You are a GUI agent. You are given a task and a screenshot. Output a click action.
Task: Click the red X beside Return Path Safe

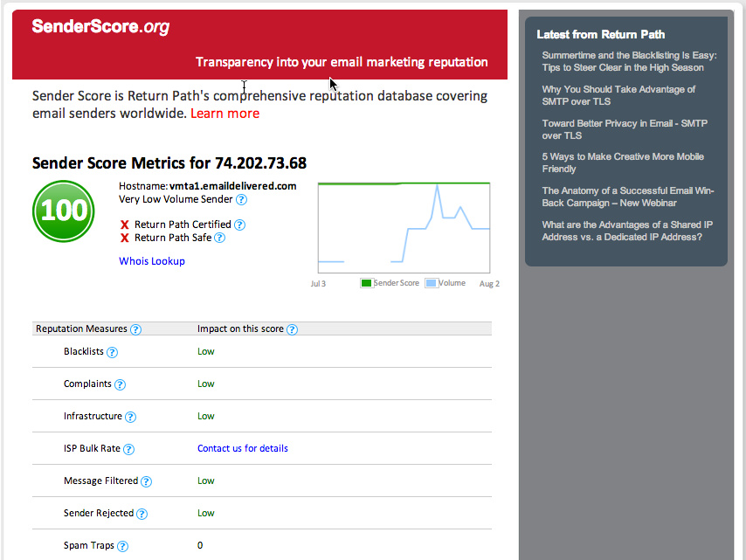pos(125,238)
